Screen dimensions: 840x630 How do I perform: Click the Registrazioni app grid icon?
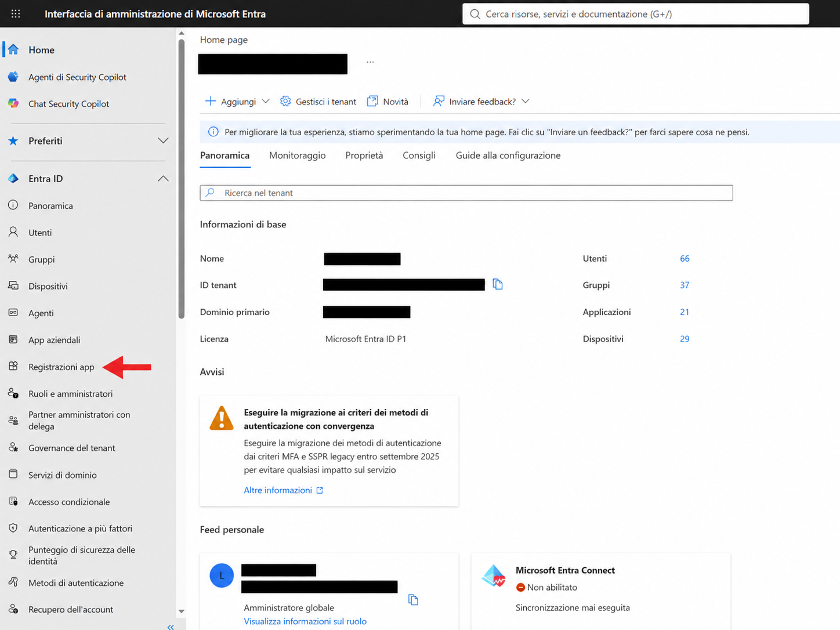click(x=13, y=366)
